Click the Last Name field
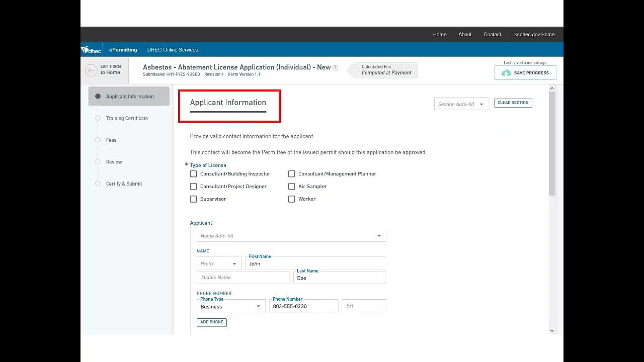This screenshot has width=644, height=362. coord(340,278)
